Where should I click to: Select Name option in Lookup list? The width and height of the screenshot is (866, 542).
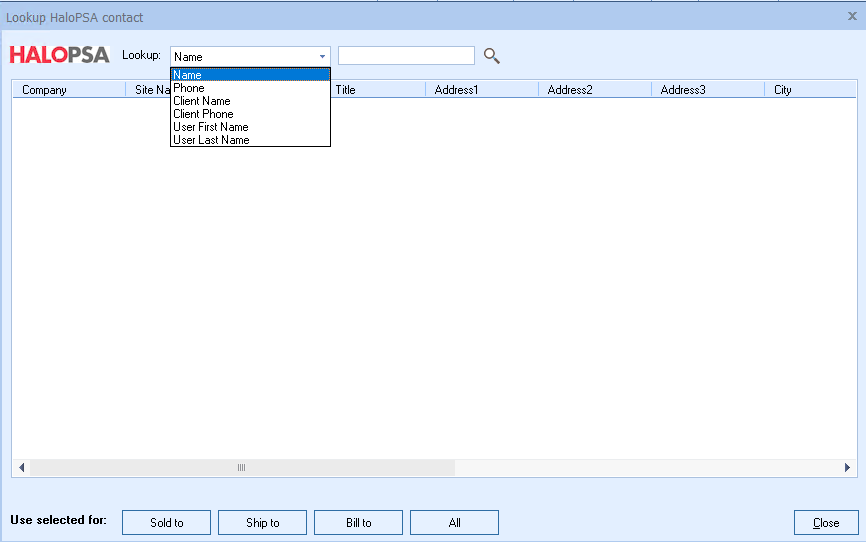(x=249, y=75)
